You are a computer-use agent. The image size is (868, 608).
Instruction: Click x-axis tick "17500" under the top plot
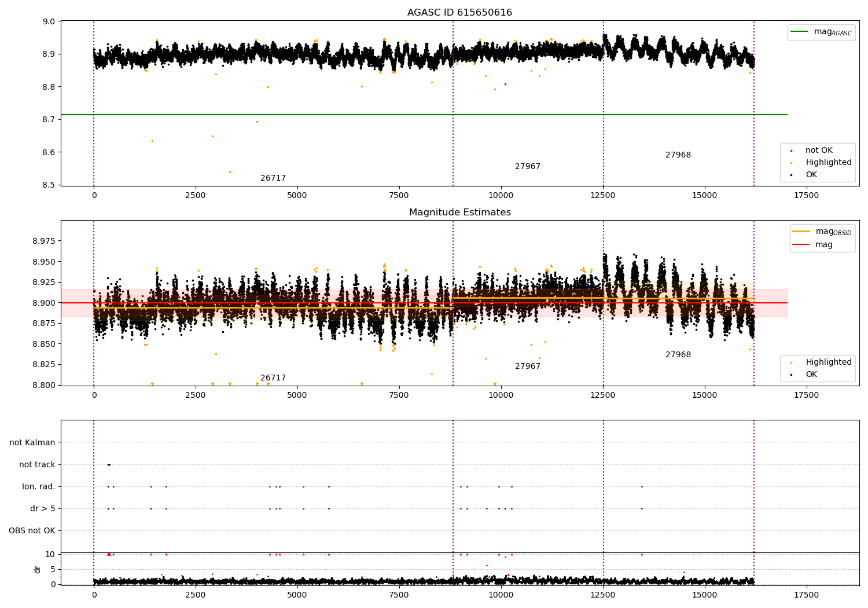point(806,196)
